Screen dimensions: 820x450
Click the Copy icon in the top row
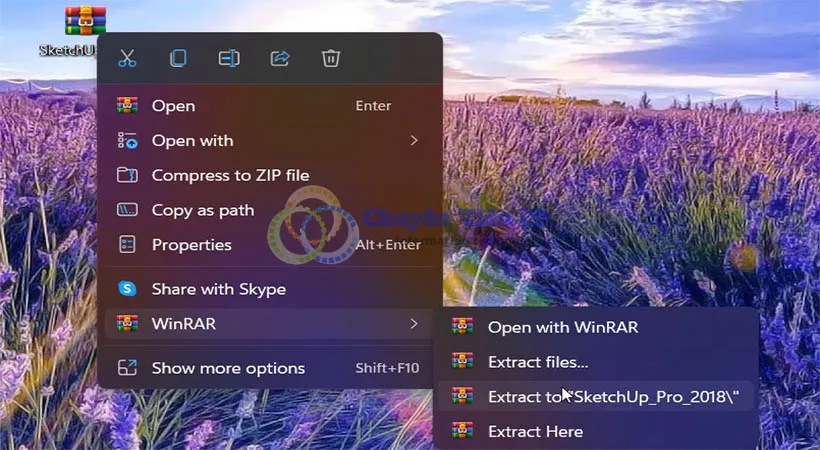[178, 58]
